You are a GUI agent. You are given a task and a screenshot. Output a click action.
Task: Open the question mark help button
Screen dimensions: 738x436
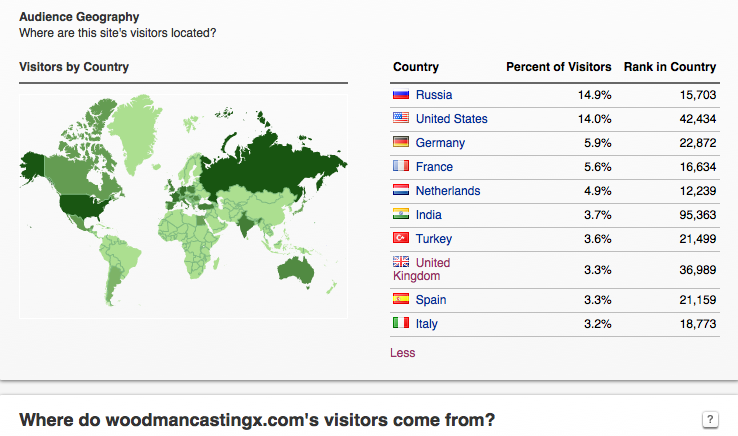[x=711, y=419]
